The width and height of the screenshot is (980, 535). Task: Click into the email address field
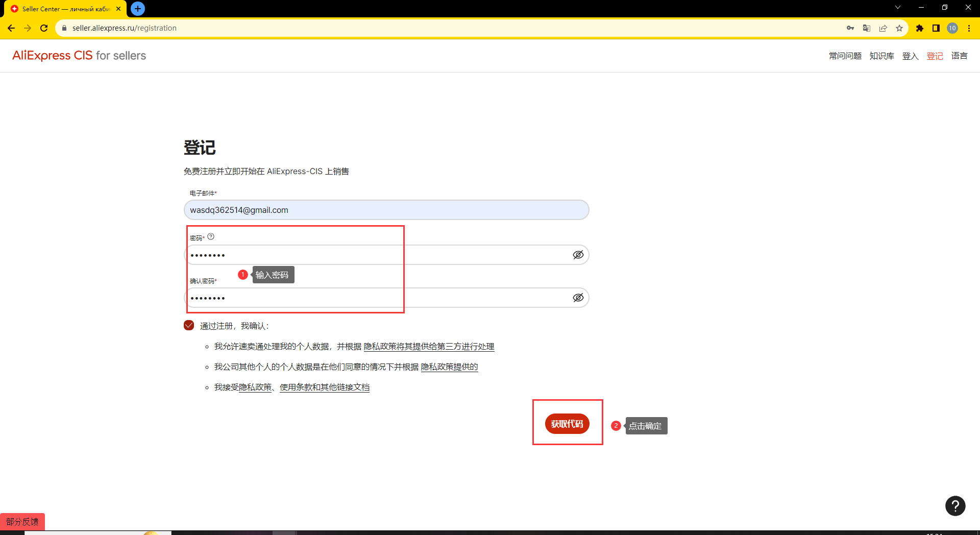(386, 210)
